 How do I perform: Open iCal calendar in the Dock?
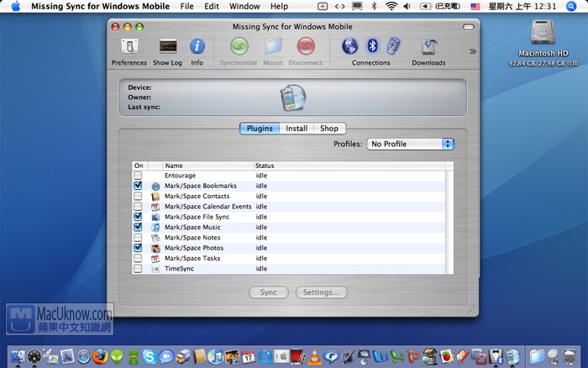[249, 357]
